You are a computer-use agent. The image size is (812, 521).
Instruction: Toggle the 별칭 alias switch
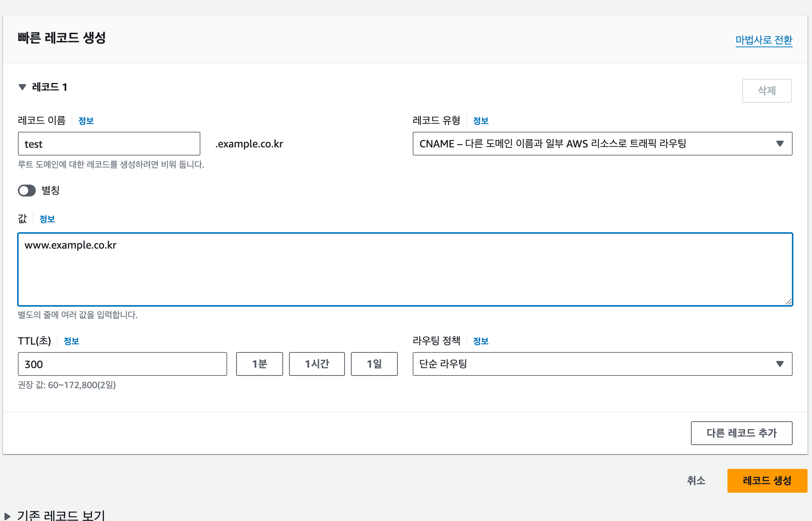(x=27, y=191)
